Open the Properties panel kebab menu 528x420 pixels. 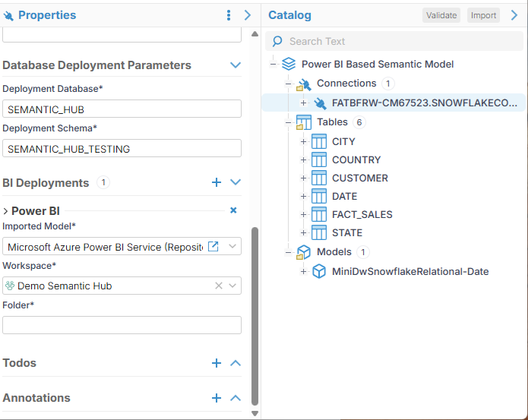pos(229,15)
